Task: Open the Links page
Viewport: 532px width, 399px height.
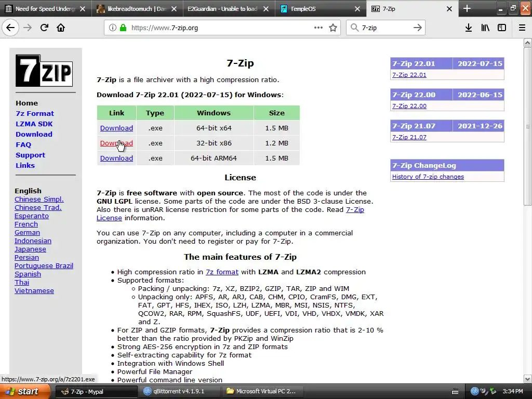Action: 25,165
